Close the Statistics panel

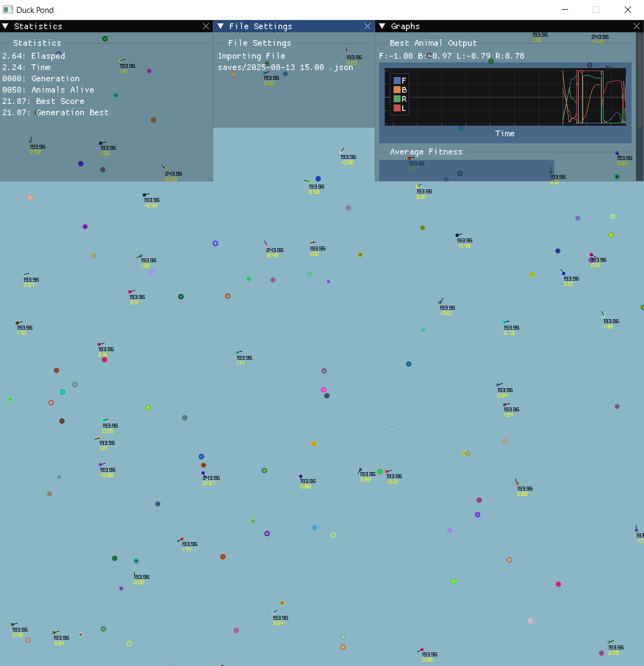coord(206,26)
